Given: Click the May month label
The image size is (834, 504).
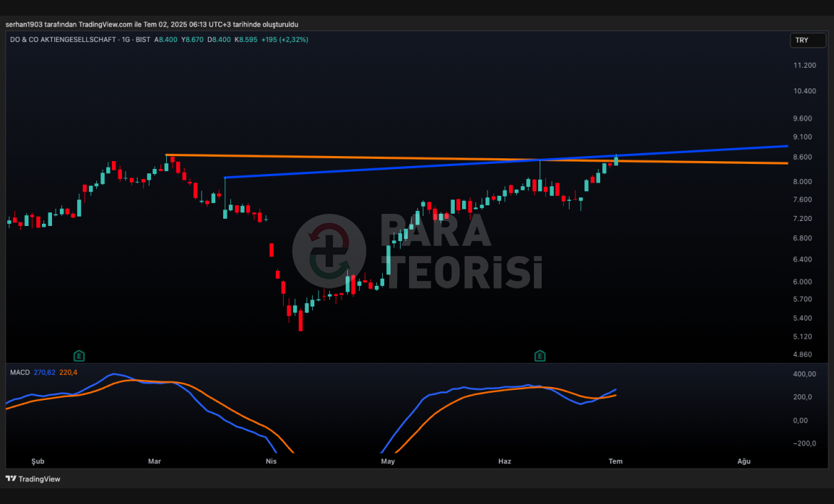Looking at the screenshot, I should 388,461.
